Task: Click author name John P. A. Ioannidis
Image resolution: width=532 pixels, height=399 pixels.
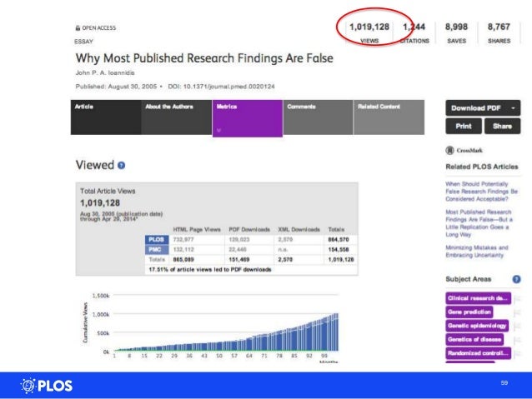Action: 105,72
